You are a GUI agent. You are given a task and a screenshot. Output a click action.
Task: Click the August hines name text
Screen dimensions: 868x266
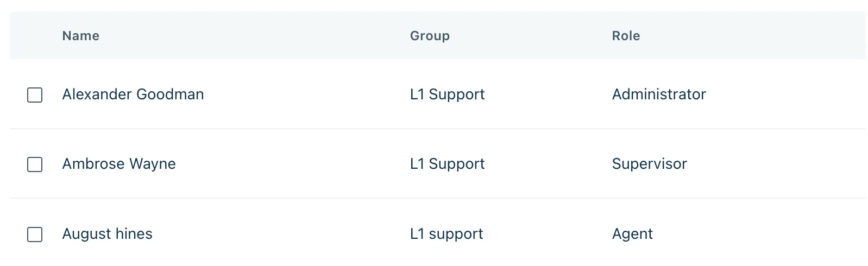108,234
